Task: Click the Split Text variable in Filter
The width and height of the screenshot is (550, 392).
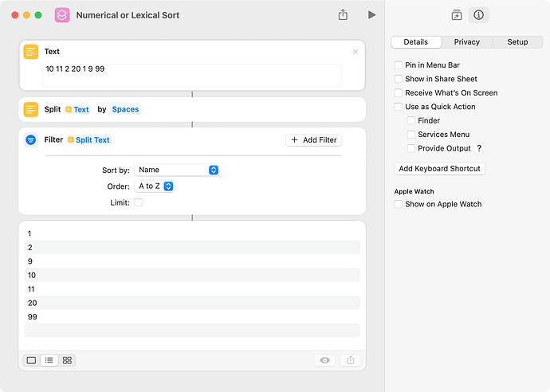Action: tap(89, 140)
